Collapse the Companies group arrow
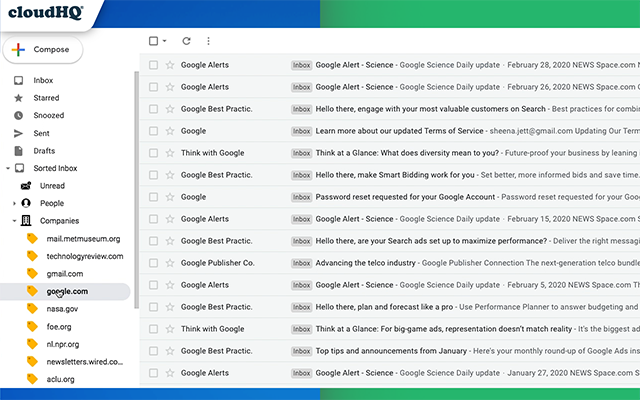This screenshot has width=640, height=400. (x=14, y=221)
